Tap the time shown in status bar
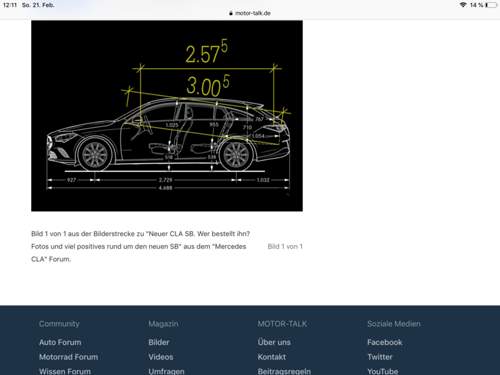Viewport: 500px width, 375px height. [x=10, y=5]
